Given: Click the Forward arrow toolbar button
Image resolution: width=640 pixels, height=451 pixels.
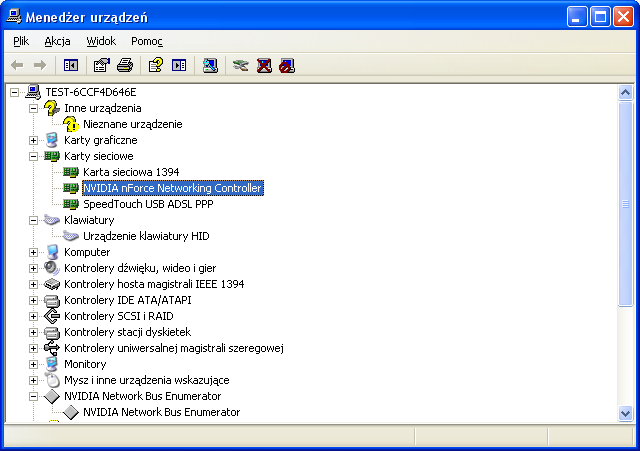Looking at the screenshot, I should tap(40, 65).
